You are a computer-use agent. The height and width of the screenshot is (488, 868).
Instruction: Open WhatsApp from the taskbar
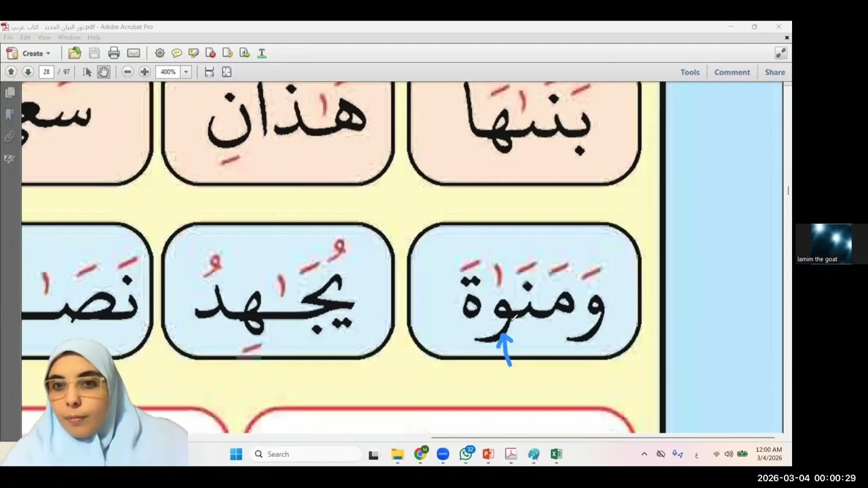(466, 454)
